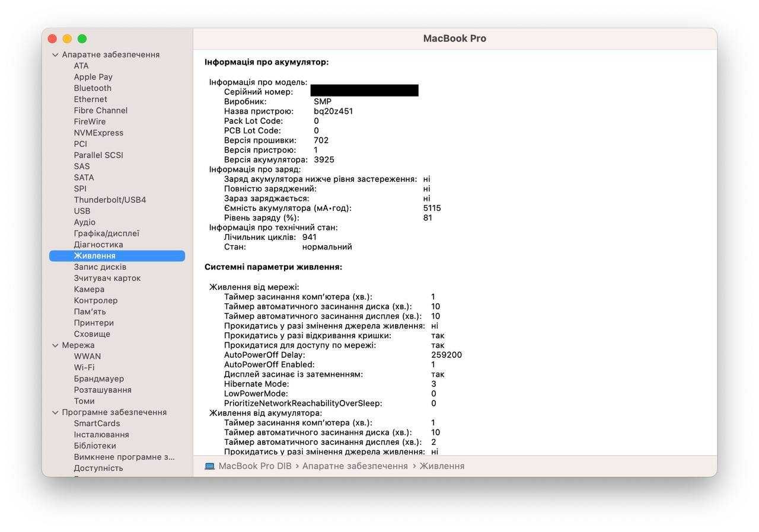Open the Bluetooth hardware entry
Screen dimensions: 759x532
93,88
